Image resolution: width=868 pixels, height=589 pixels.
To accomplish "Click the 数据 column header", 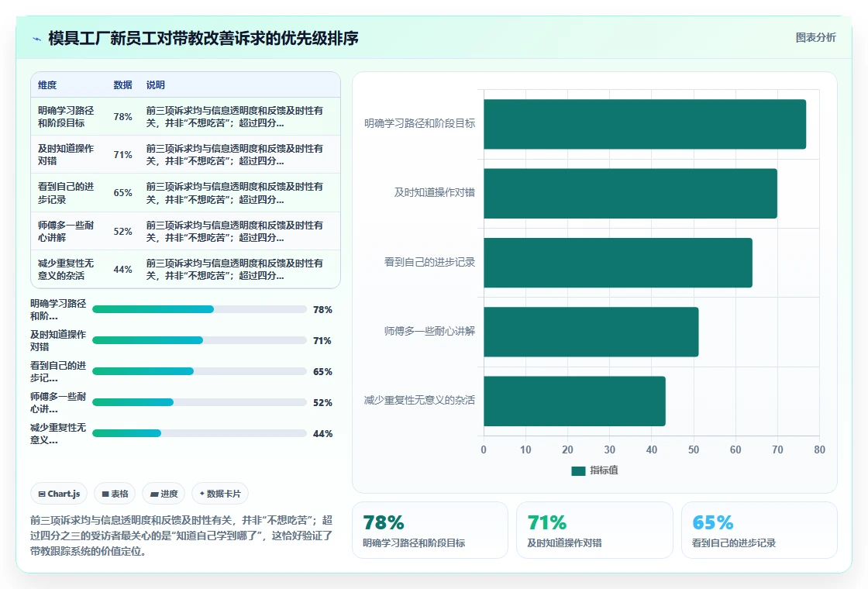I will click(x=123, y=85).
